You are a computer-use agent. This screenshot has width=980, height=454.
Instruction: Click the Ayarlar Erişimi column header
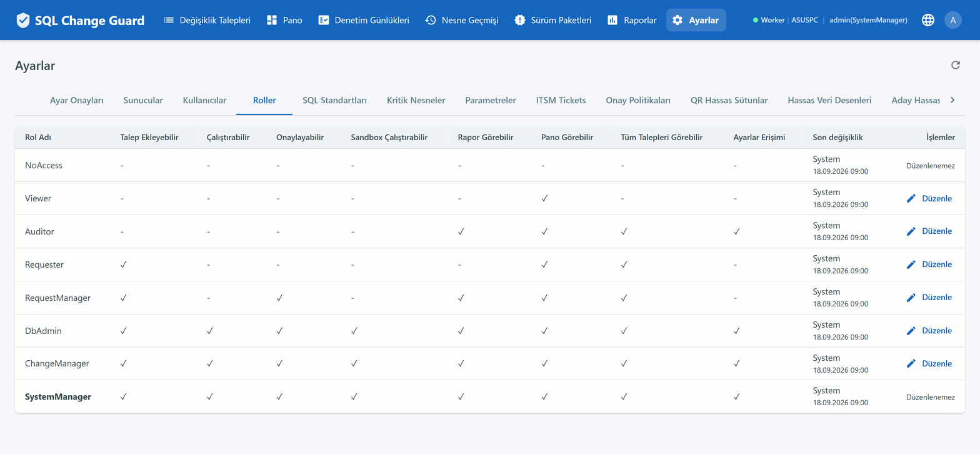759,138
